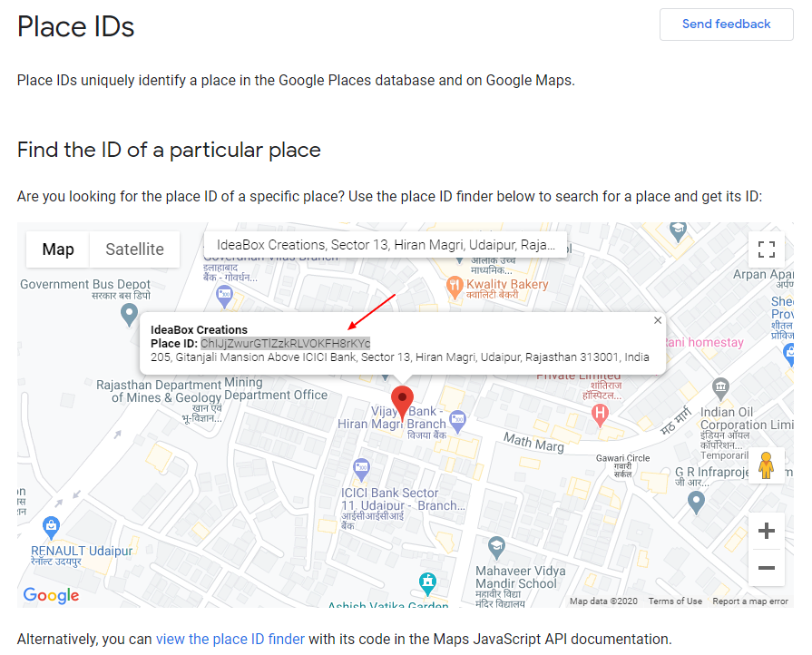The height and width of the screenshot is (655, 812).
Task: Click Find the ID of a particular place heading
Action: pos(169,151)
